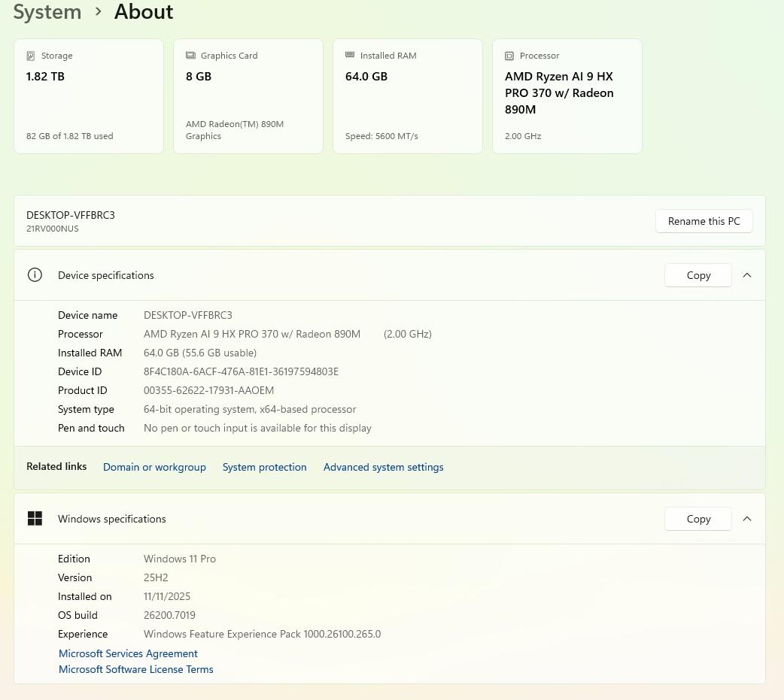Click the Device ID value text
The width and height of the screenshot is (784, 700).
click(x=241, y=371)
